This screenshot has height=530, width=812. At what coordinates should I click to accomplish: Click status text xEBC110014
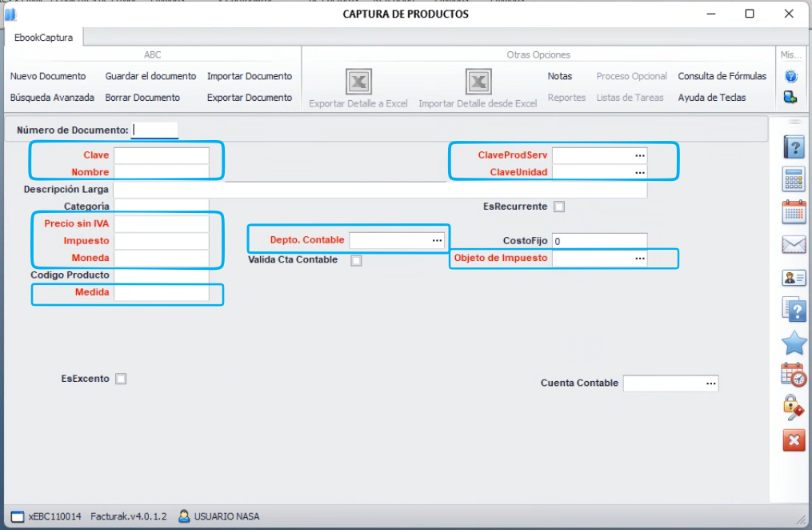click(55, 516)
